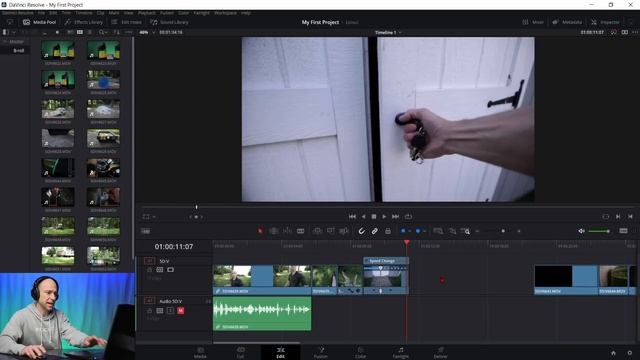Toggle timeline Snapping magnet icon

click(361, 231)
